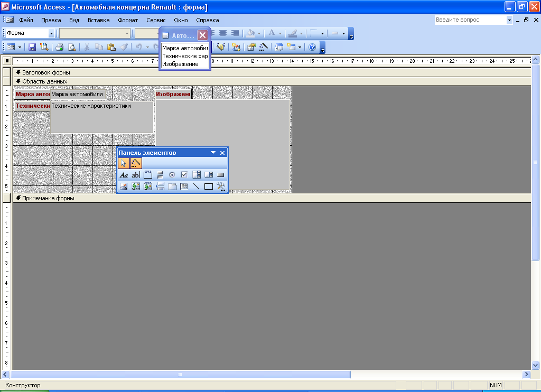The height and width of the screenshot is (392, 541).
Task: Select the Toggle Button tool
Action: tap(160, 175)
